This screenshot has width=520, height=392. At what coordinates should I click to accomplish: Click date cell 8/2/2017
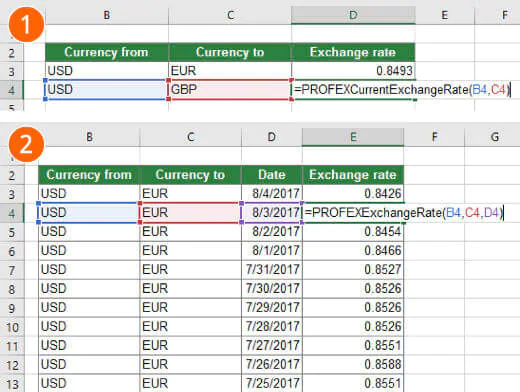pos(272,231)
